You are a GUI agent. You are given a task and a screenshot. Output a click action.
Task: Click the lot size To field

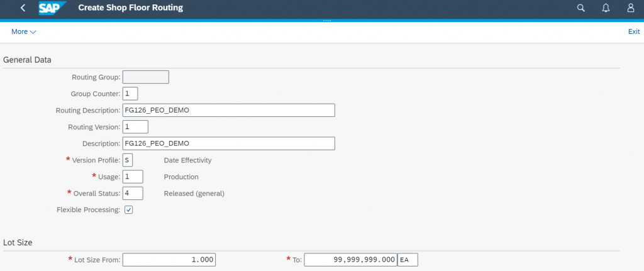(351, 260)
